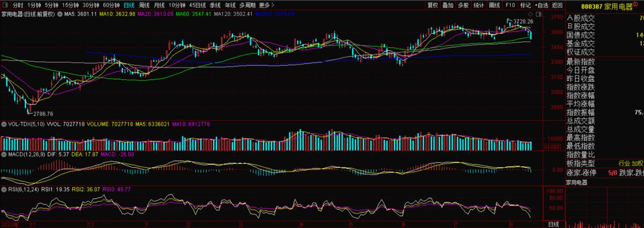The image size is (644, 228).
Task: Click the green MA60: 3547.41 label
Action: [x=194, y=13]
